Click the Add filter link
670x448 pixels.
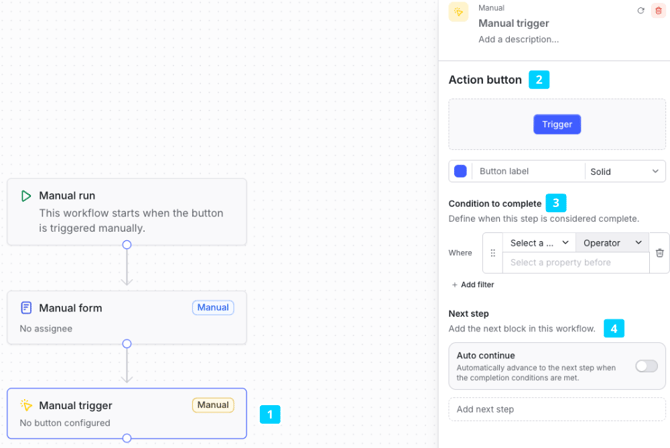tap(473, 285)
